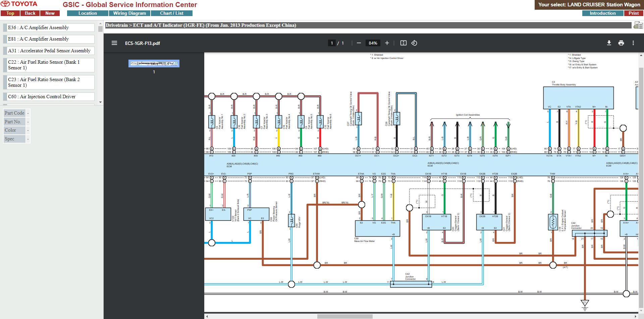Click the C50 Mass Air Flow Meter box
This screenshot has width=644, height=319.
point(377,228)
